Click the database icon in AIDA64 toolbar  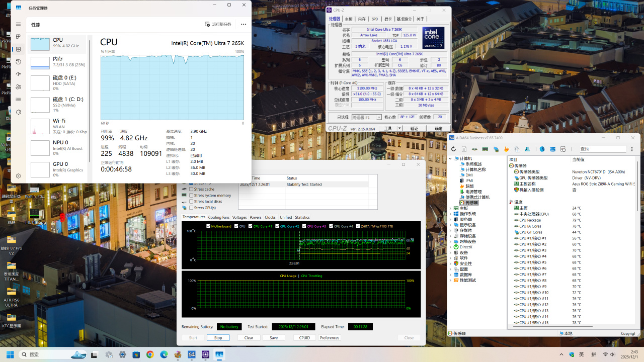coord(553,149)
